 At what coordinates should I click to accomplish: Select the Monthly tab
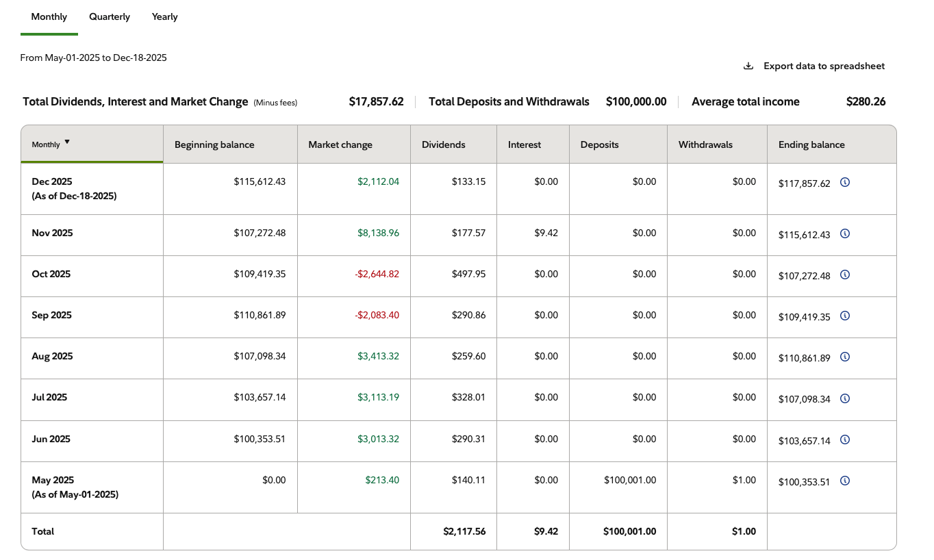pos(49,17)
